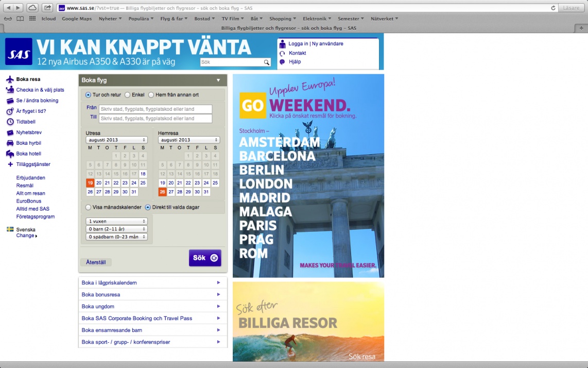588x368 pixels.
Task: Expand Boka SAS Corporate Booking section
Action: click(x=152, y=319)
